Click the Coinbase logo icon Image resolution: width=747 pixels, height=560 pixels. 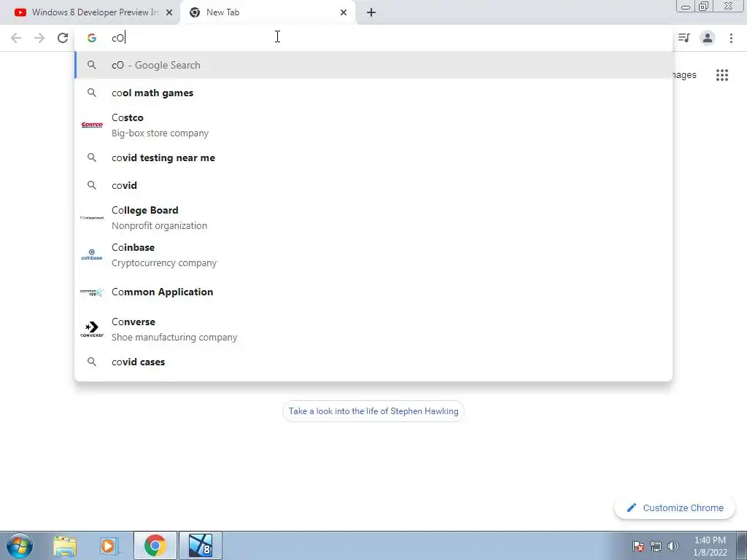(x=92, y=254)
